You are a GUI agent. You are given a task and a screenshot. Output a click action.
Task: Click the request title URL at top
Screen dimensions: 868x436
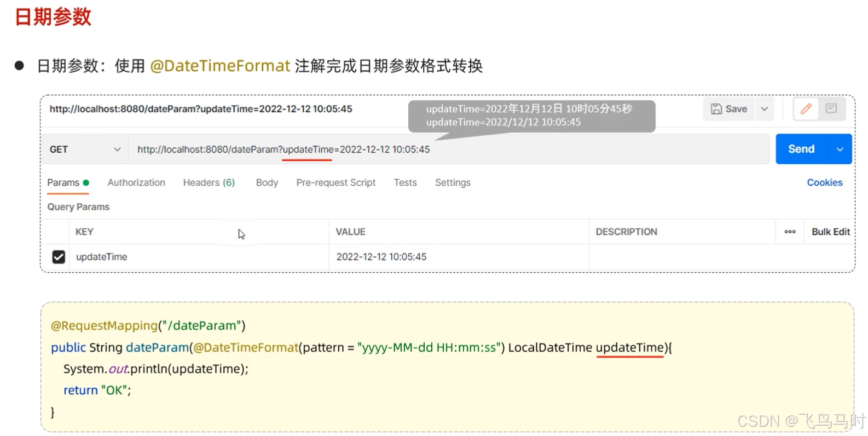(x=201, y=109)
